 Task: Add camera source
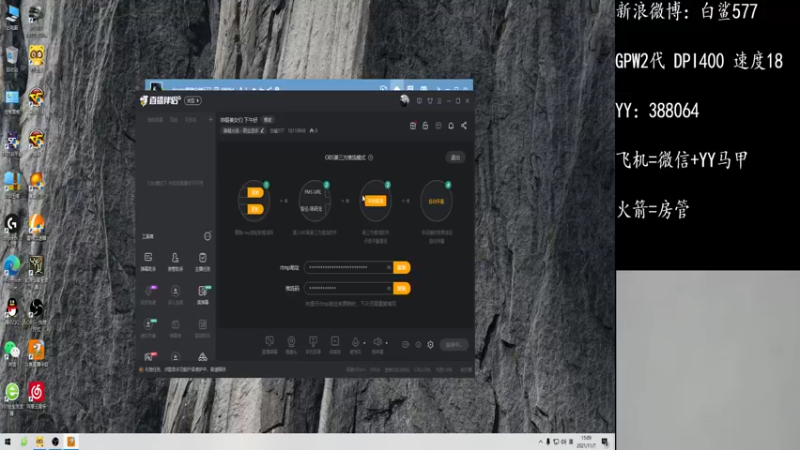(x=291, y=344)
